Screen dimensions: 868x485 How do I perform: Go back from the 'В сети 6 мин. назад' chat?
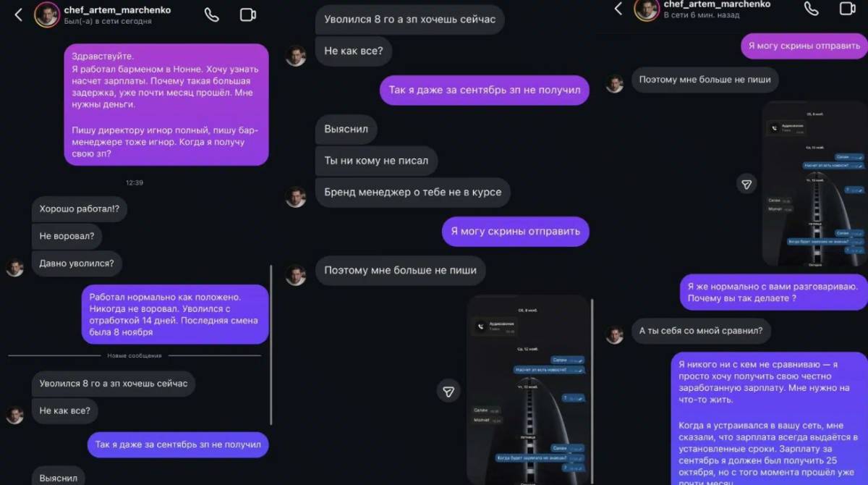618,9
